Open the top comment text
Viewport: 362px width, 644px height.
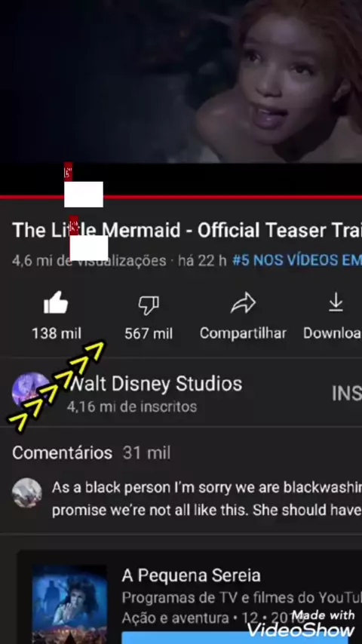[x=207, y=498]
